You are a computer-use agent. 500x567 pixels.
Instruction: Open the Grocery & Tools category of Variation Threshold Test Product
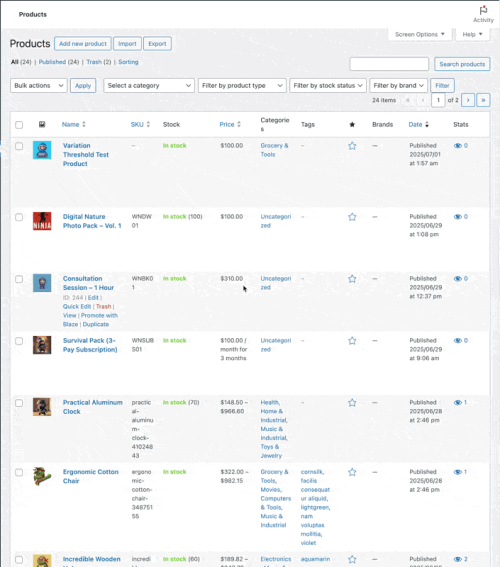pos(274,150)
